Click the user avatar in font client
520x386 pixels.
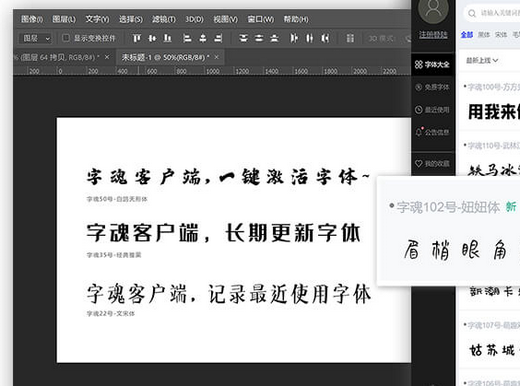point(433,10)
